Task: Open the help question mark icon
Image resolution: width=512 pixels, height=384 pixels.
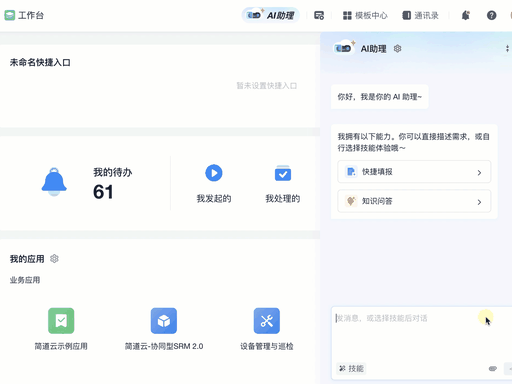Action: (491, 15)
